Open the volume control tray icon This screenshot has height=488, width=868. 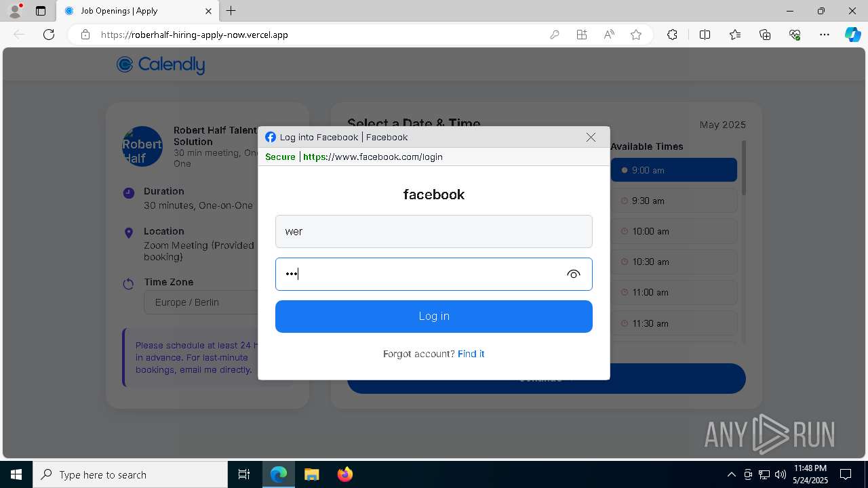click(x=780, y=474)
